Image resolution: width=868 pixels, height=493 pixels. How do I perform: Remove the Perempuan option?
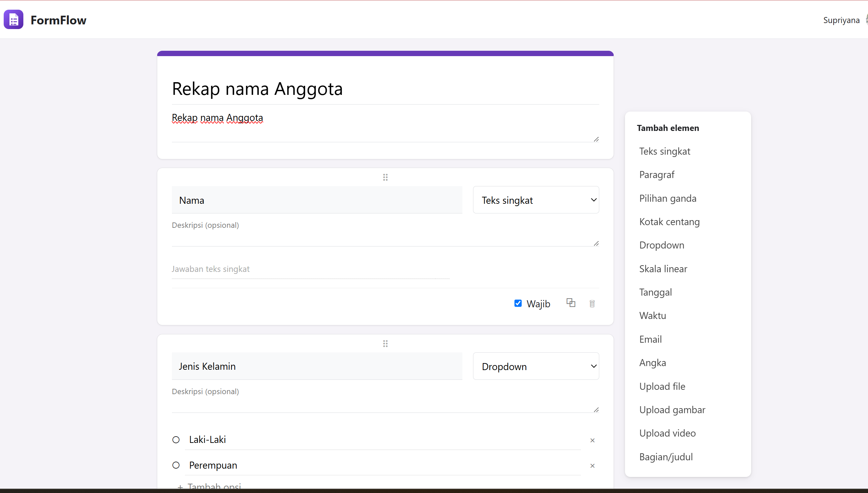[x=592, y=466]
